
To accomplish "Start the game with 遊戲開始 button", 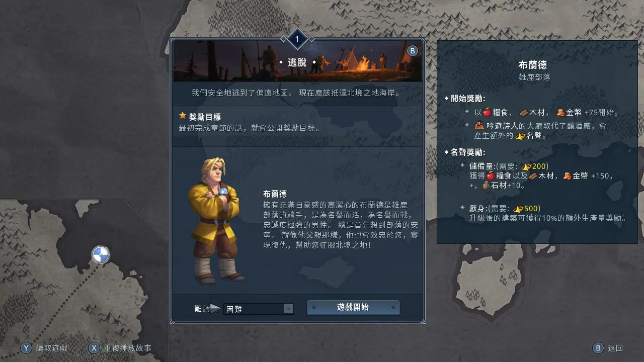I will 353,307.
